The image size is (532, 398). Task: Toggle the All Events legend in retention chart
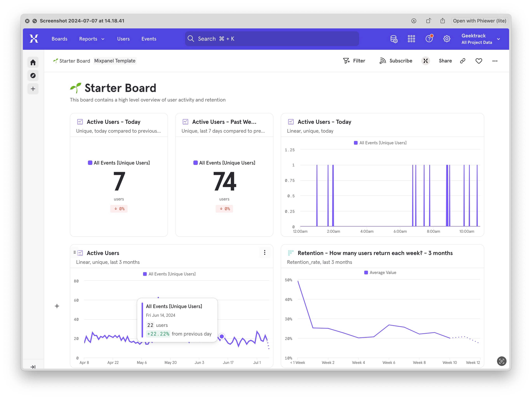[x=380, y=272]
